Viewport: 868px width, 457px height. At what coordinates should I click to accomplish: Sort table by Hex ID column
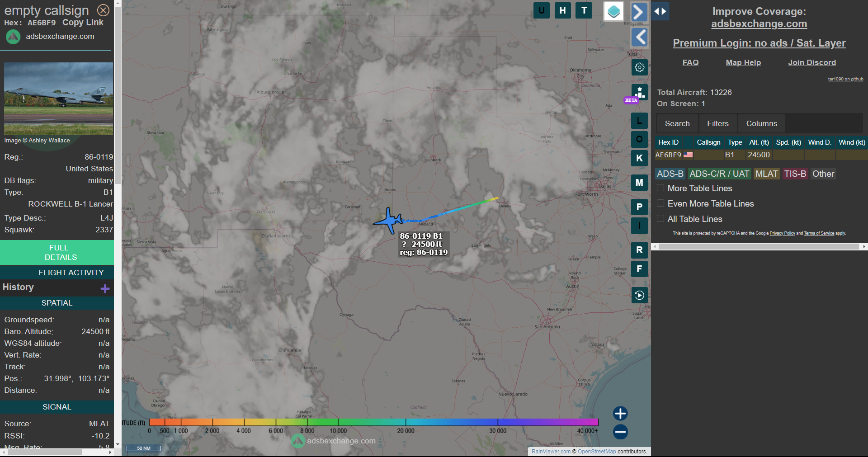(668, 142)
